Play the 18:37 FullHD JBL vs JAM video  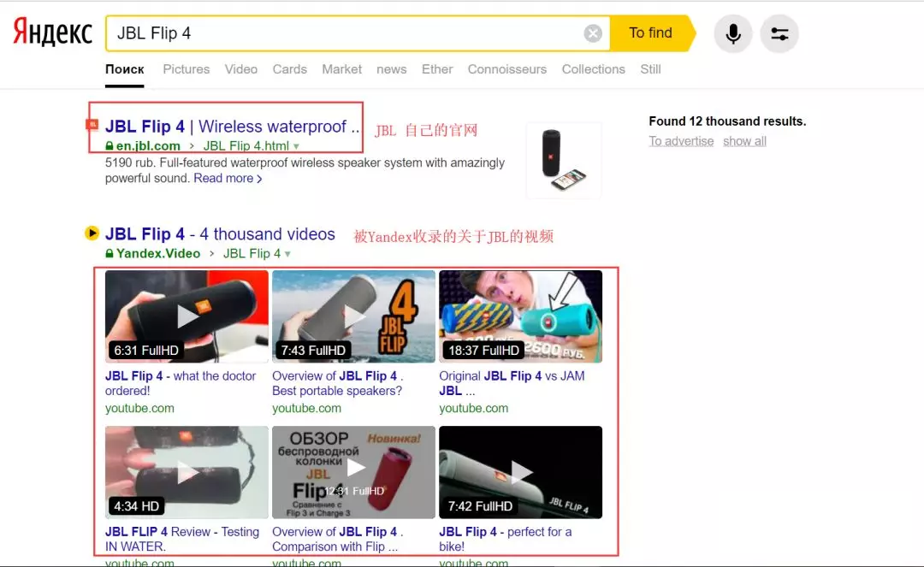click(520, 316)
